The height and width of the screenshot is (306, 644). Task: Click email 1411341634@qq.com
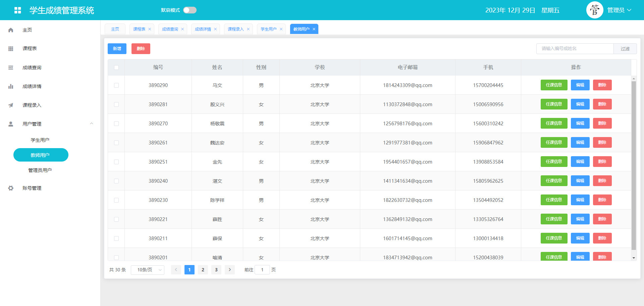[x=408, y=181]
